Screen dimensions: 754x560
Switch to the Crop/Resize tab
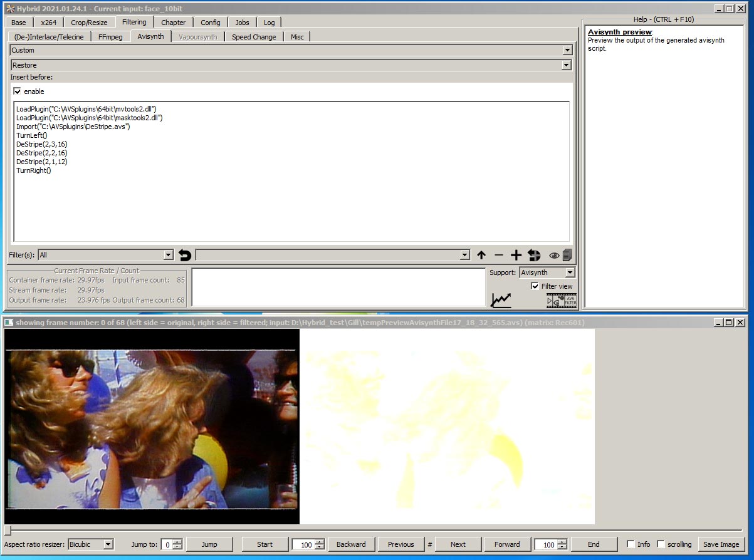point(89,23)
